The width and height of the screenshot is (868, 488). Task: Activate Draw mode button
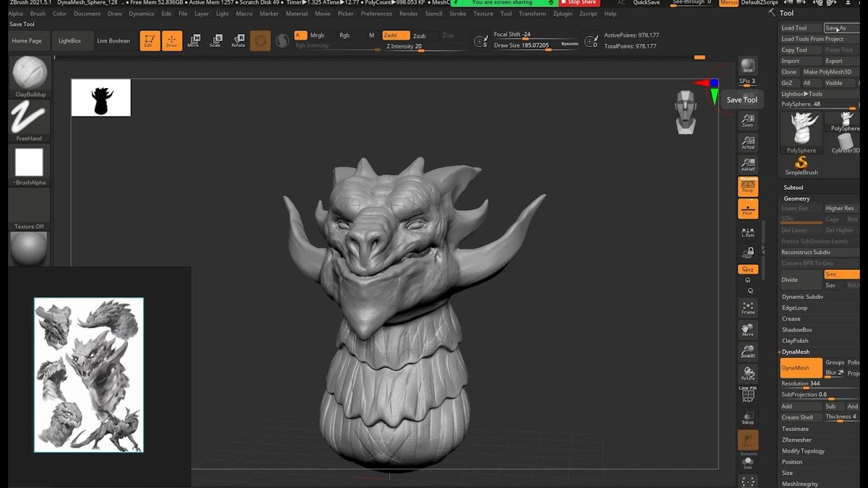172,41
